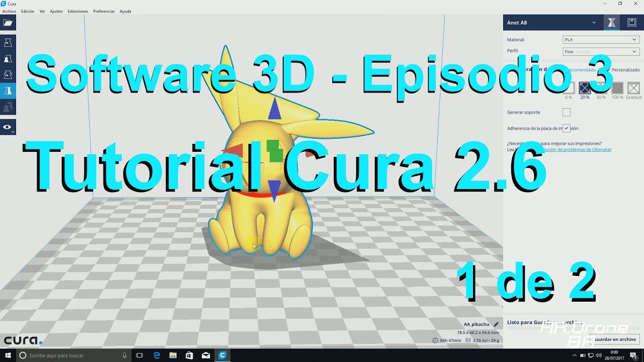The image size is (644, 362).
Task: Select the Rotate tool in left toolbar
Action: [x=8, y=75]
